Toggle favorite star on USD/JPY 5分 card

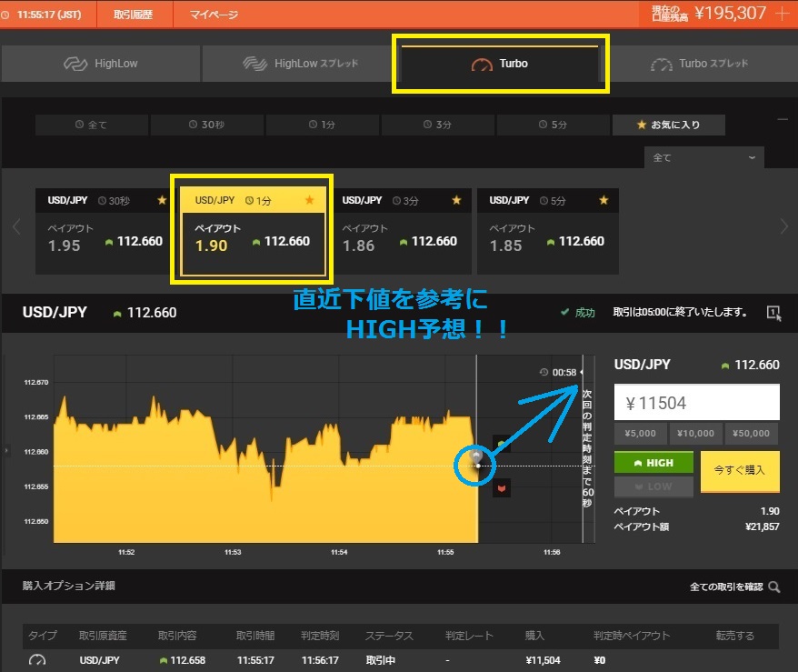[605, 200]
